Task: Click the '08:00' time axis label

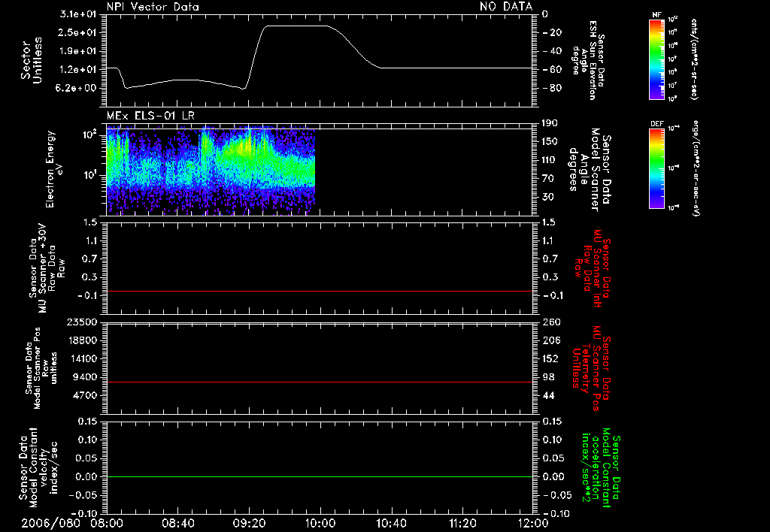Action: tap(107, 523)
